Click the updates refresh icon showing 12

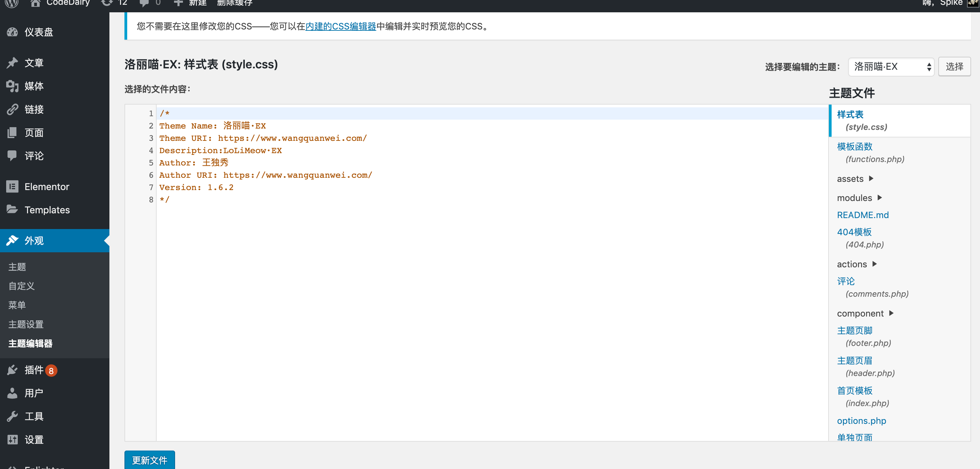coord(107,3)
